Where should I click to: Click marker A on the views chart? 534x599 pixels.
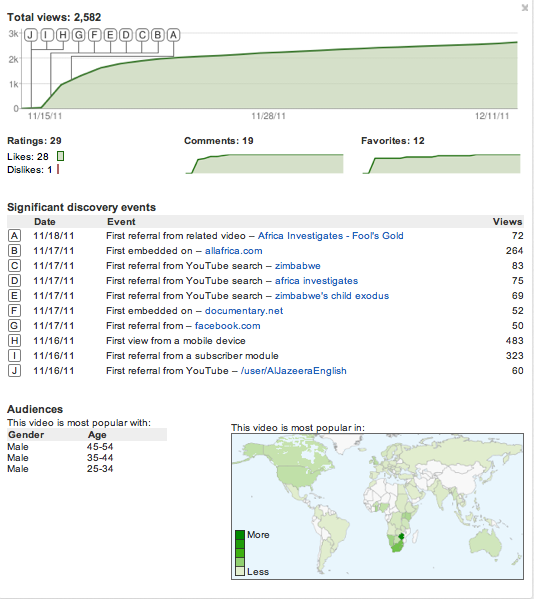pos(173,35)
